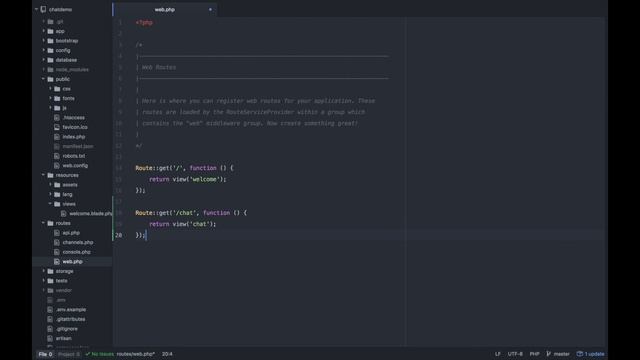Click the .htaccess file icon
The image size is (640, 360).
tap(57, 118)
